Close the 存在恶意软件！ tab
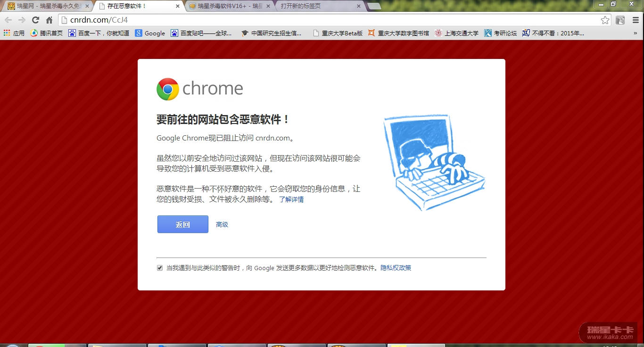The image size is (644, 347). (178, 6)
